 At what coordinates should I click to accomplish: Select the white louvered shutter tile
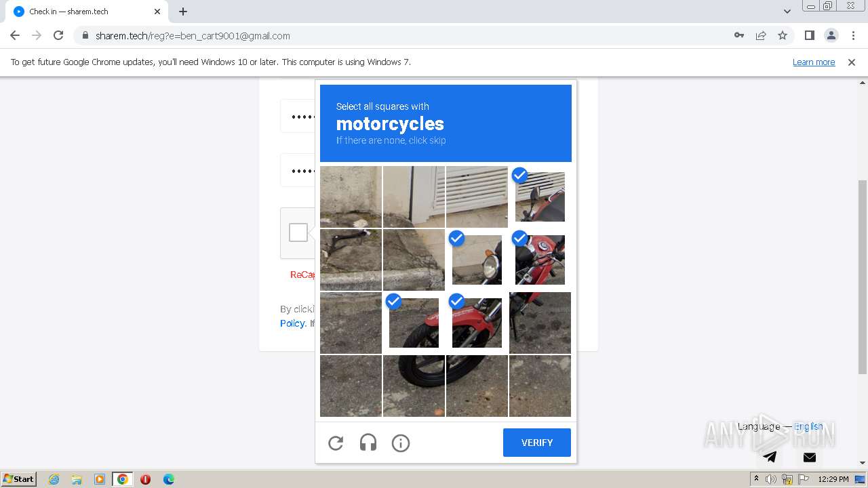tap(477, 197)
